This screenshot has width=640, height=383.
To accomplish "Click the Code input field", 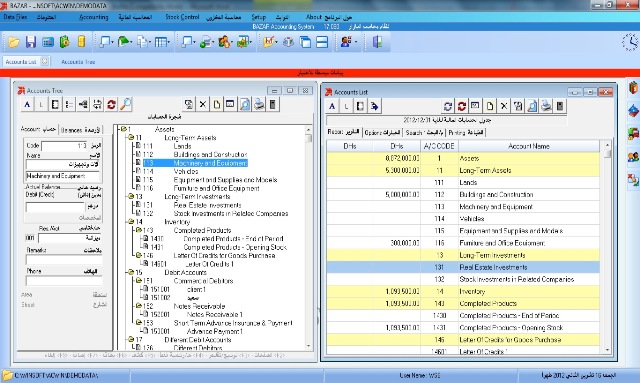I will pos(64,146).
